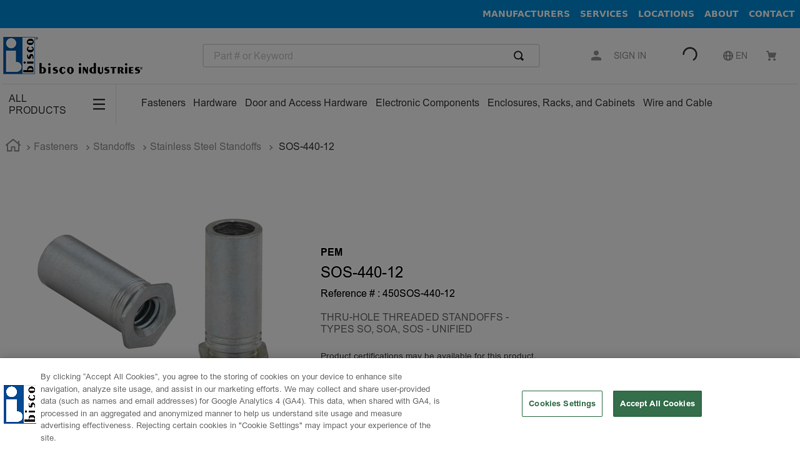Image resolution: width=800 pixels, height=450 pixels.
Task: Focus the Part # or Keyword search field
Action: click(355, 56)
